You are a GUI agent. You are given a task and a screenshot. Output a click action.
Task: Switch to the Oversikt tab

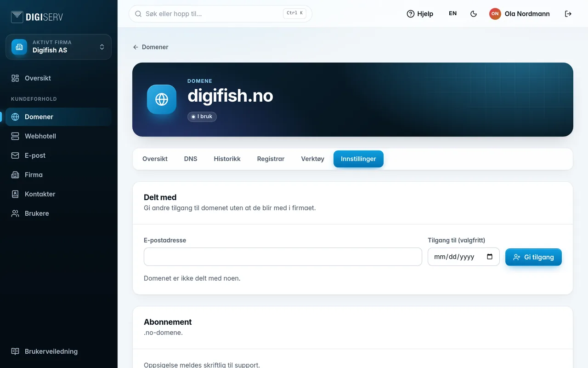point(155,159)
